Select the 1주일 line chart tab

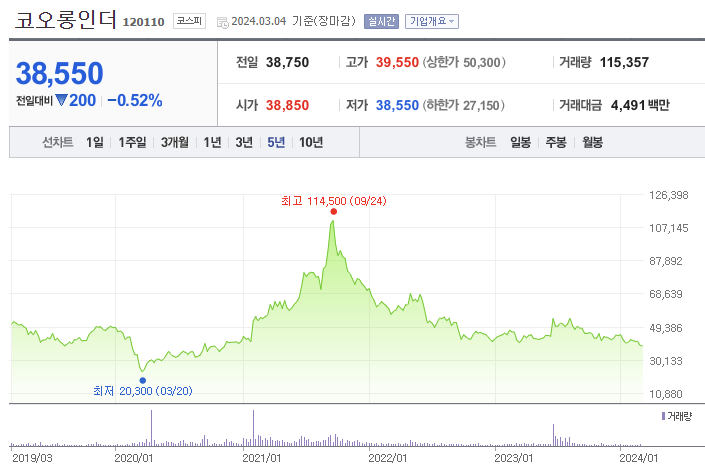click(x=132, y=142)
